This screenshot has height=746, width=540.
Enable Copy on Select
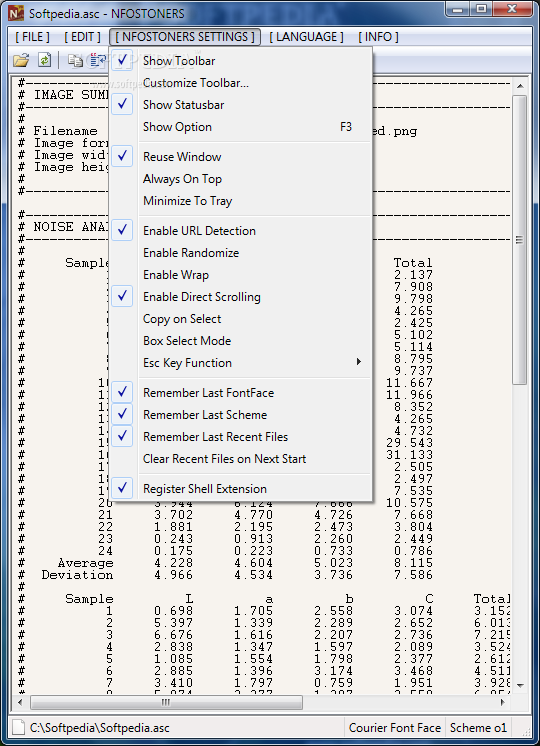tap(241, 319)
